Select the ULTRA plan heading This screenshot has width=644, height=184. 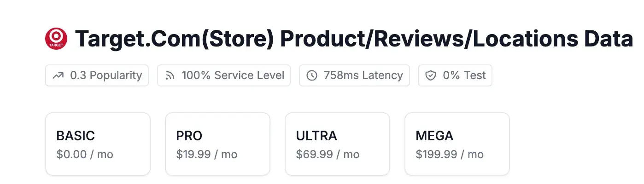(316, 136)
